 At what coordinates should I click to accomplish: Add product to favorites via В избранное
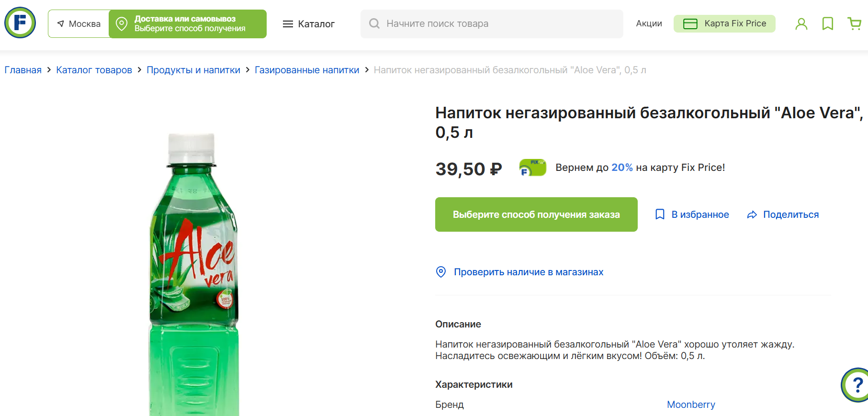tap(692, 214)
